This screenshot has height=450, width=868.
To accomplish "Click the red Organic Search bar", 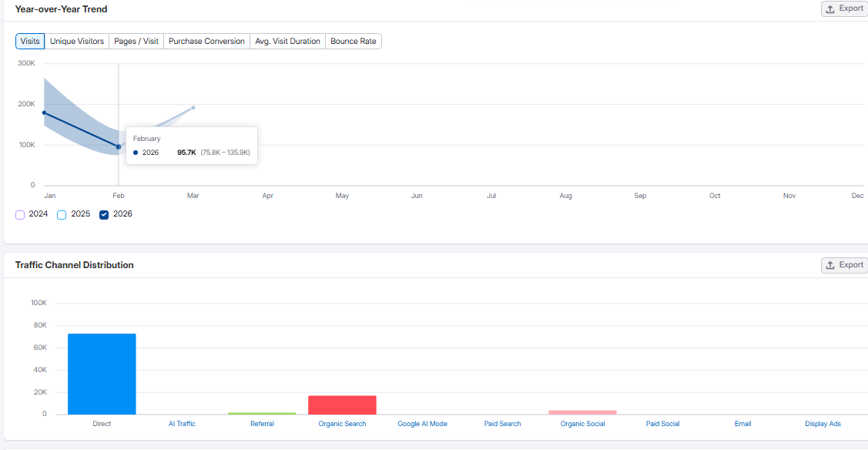I will (x=342, y=405).
